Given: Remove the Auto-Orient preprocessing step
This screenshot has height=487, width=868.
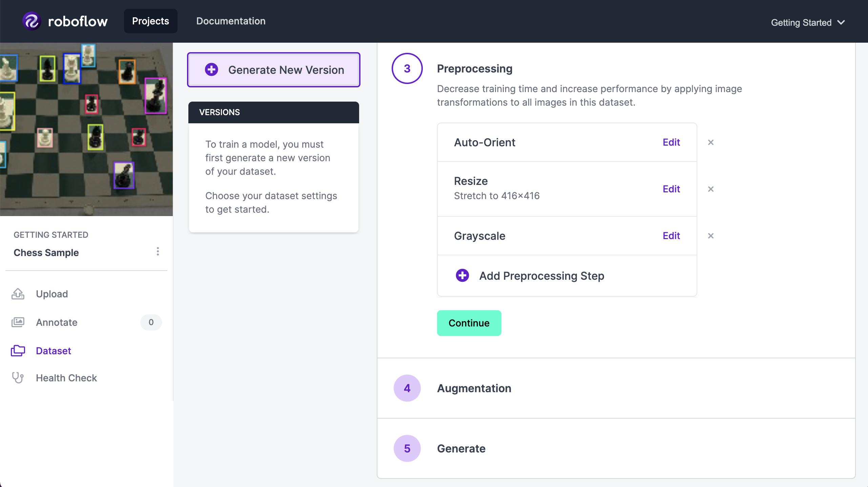Looking at the screenshot, I should pos(710,142).
